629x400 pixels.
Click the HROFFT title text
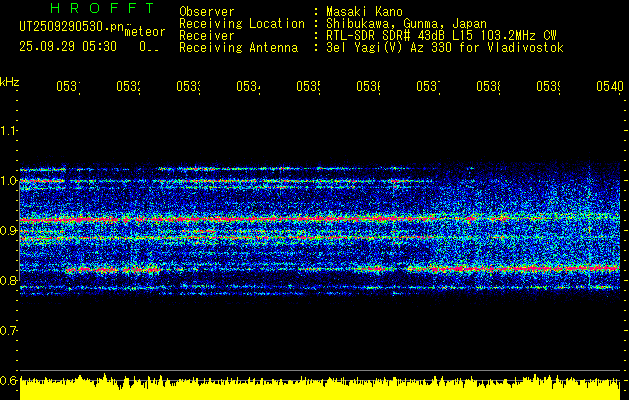[x=103, y=8]
